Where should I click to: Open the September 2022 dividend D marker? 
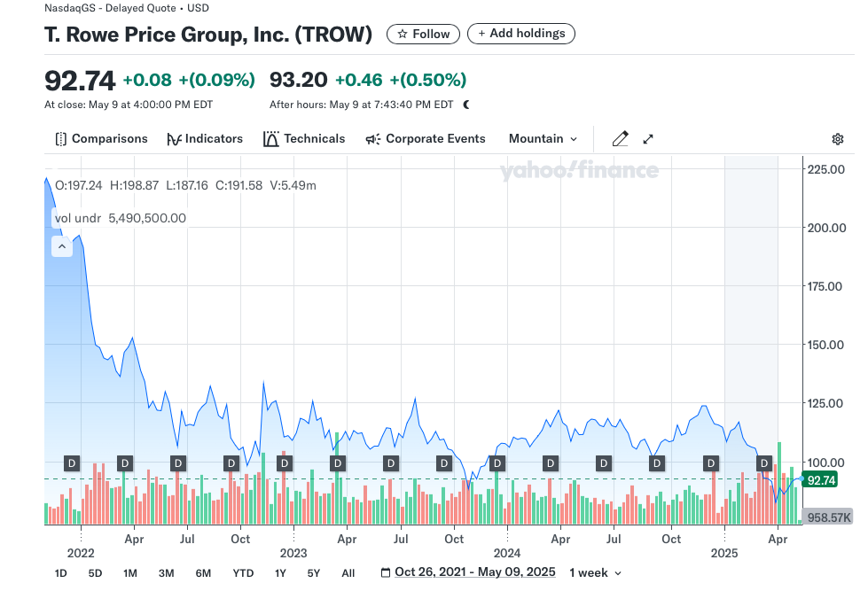tap(231, 463)
